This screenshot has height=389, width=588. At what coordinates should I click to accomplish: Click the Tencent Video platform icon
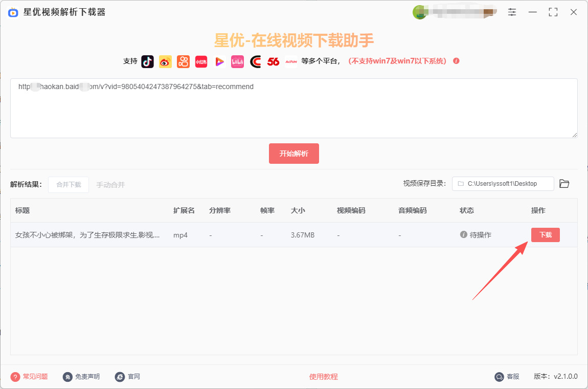(x=219, y=61)
